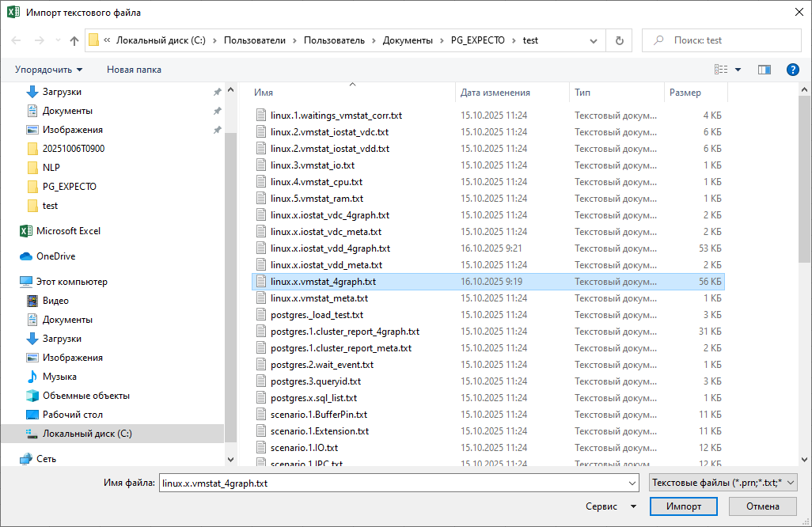Select linux.1.waitings_vmstat_corr.txt file
This screenshot has width=812, height=527.
336,116
